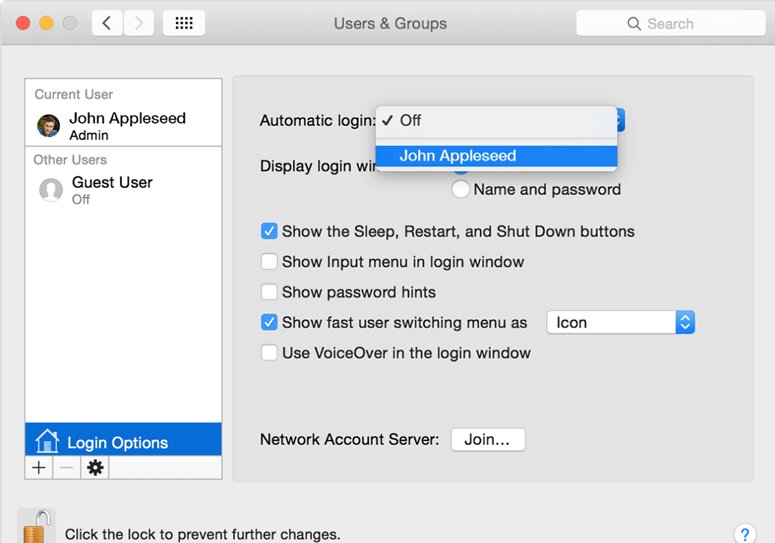Click the magnifier icon in Search field

tap(634, 24)
